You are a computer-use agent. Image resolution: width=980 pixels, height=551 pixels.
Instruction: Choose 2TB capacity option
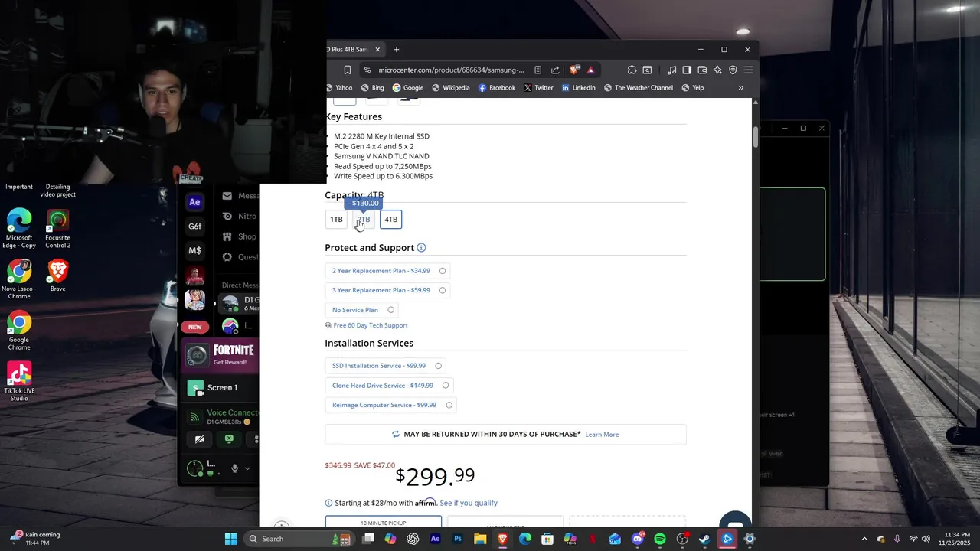pos(364,220)
